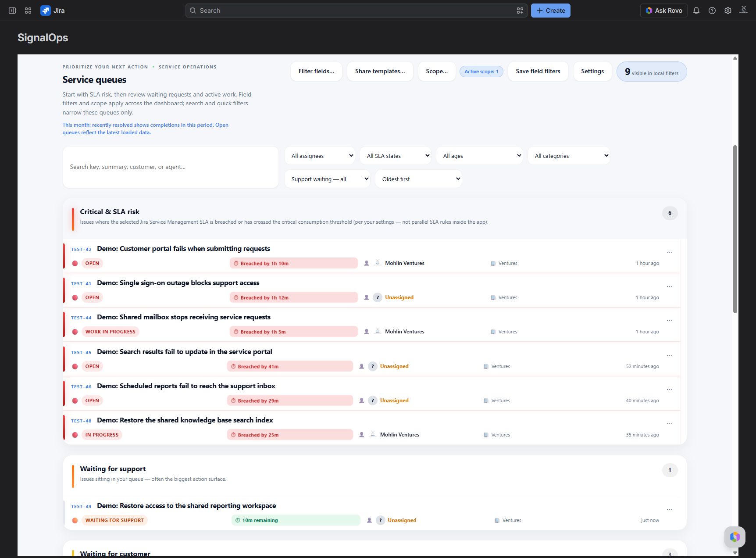The width and height of the screenshot is (756, 558).
Task: Open more actions for TEST-42 row
Action: tap(670, 252)
